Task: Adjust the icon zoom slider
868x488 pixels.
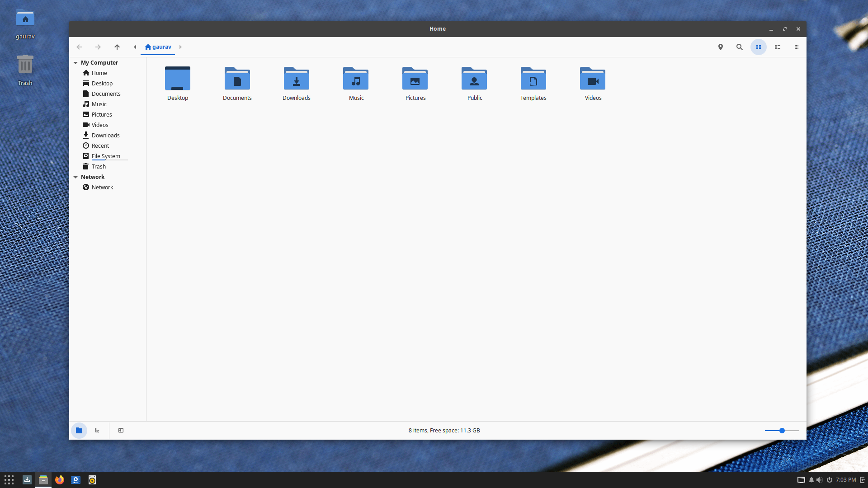Action: click(x=782, y=431)
